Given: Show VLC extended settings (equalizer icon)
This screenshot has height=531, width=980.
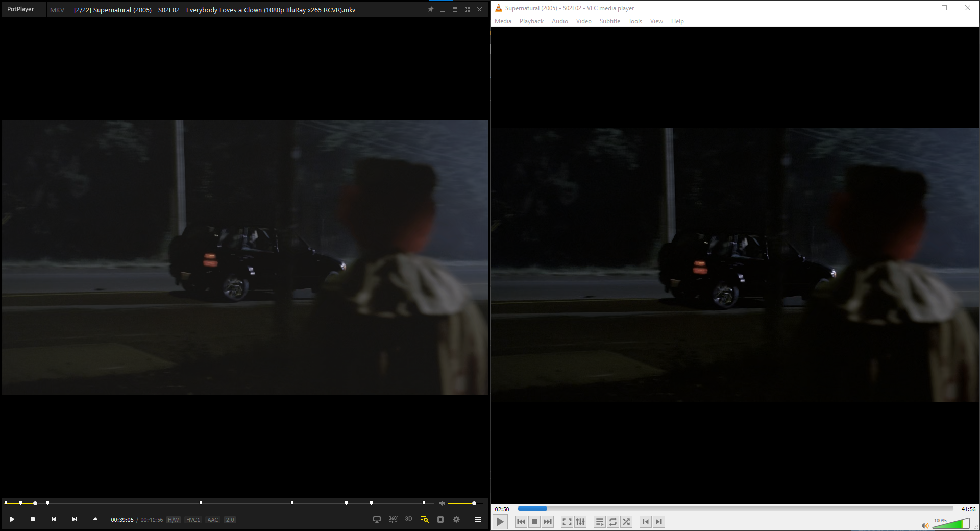Looking at the screenshot, I should pos(580,522).
